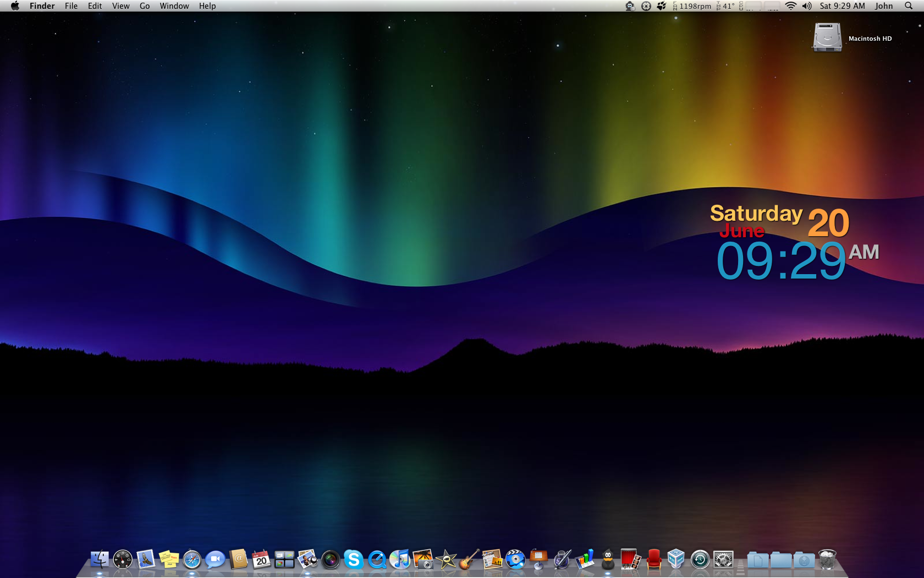
Task: Open the Growl paw menu bar icon
Action: click(x=662, y=6)
